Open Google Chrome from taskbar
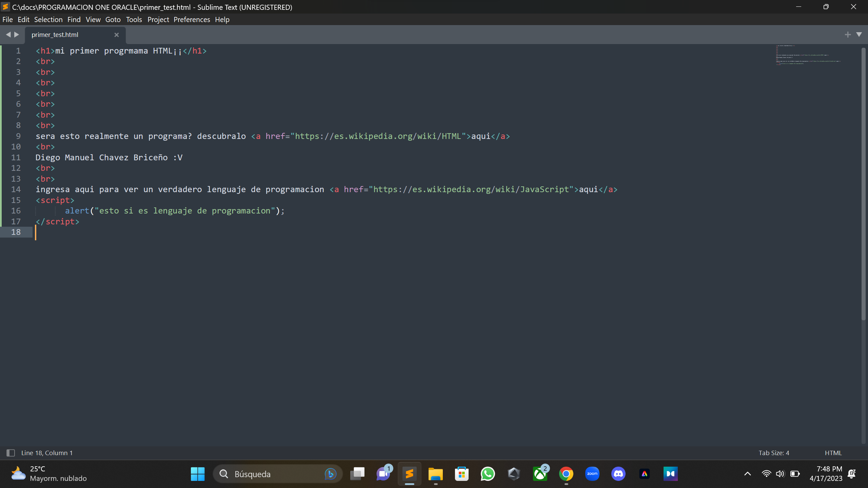868x488 pixels. tap(566, 474)
